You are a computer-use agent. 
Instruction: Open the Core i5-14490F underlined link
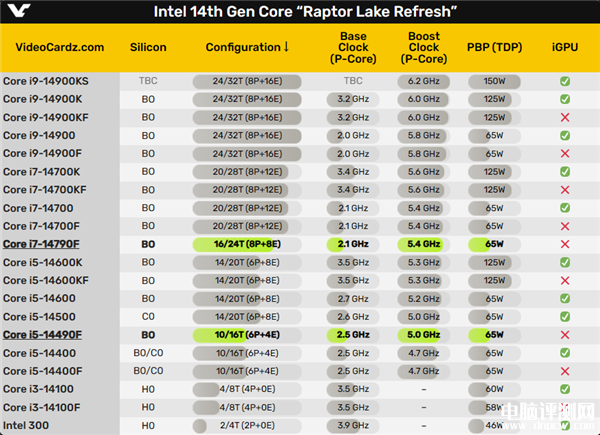pos(42,335)
